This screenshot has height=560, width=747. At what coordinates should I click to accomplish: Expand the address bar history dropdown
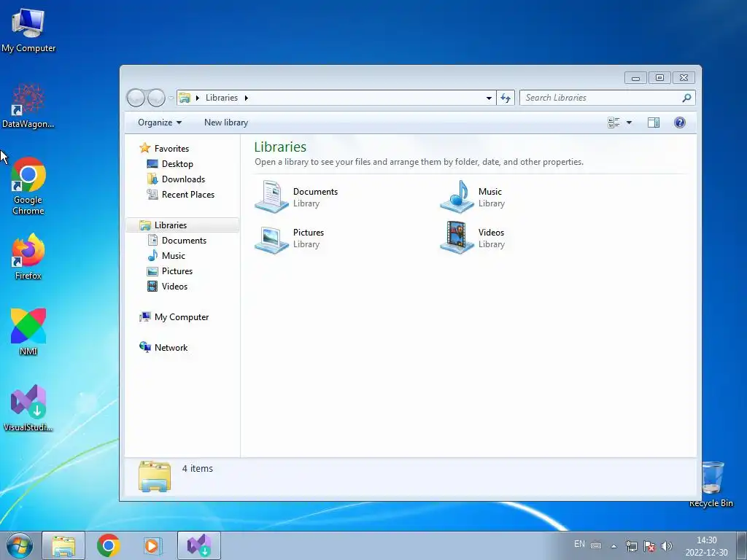click(489, 98)
